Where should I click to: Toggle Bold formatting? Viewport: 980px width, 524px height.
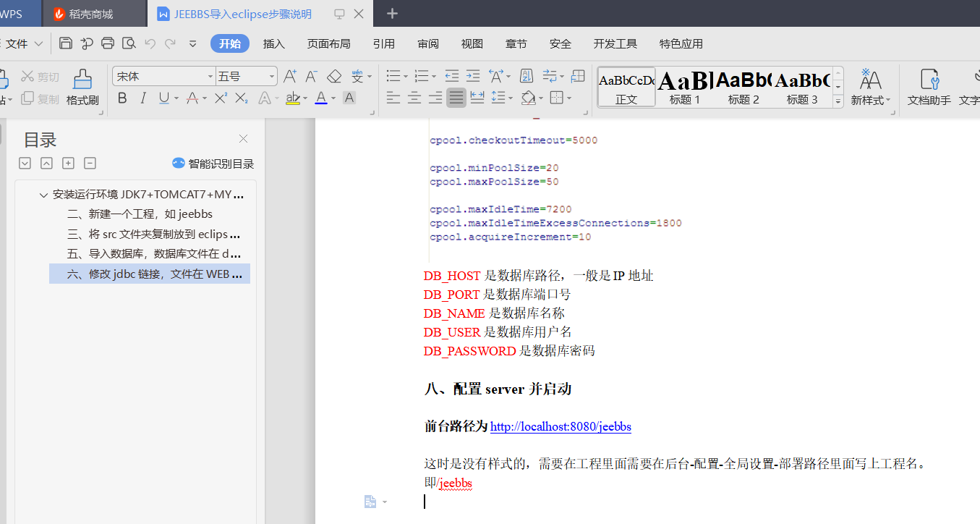click(122, 98)
